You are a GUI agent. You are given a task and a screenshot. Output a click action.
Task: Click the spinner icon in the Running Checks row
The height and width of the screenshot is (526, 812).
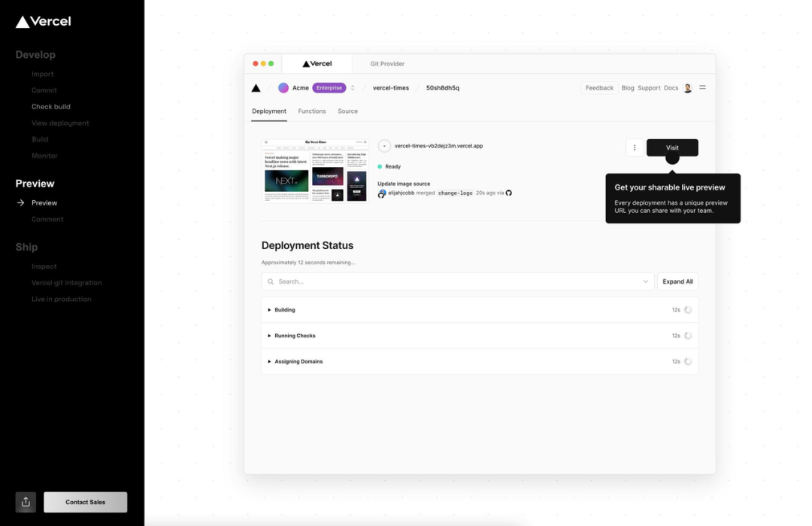tap(688, 336)
